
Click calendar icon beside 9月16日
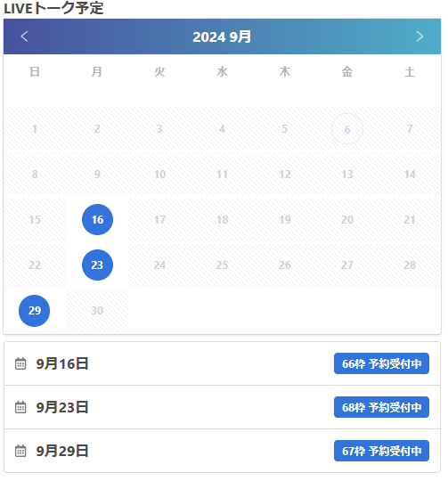[20, 363]
